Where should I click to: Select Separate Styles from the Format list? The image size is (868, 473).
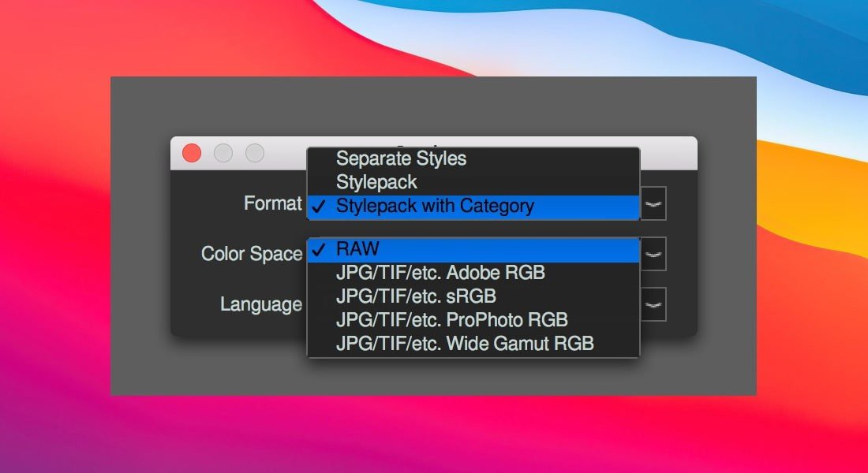(x=401, y=158)
